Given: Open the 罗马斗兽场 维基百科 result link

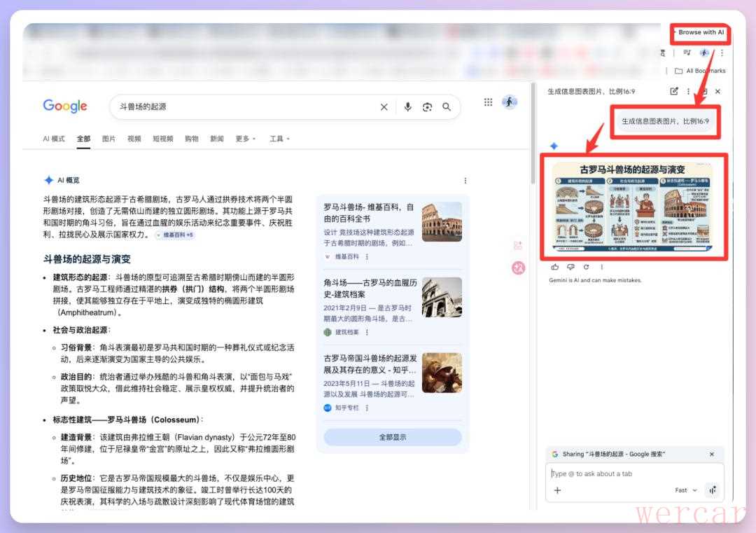Looking at the screenshot, I should tap(369, 212).
